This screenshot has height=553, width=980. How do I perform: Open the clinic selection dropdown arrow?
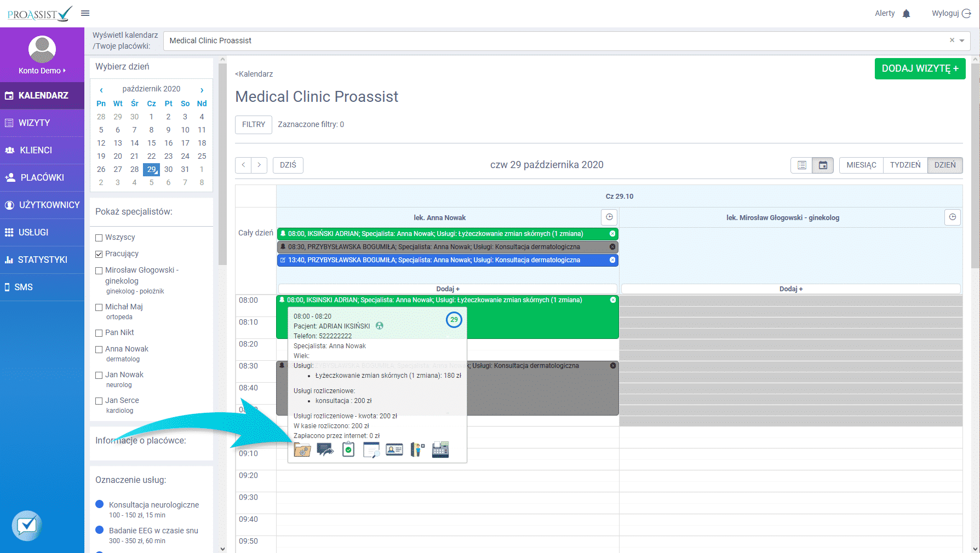pos(962,41)
